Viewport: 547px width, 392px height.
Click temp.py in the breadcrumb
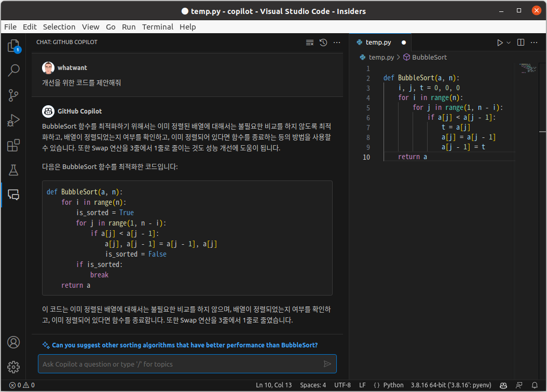pos(381,57)
